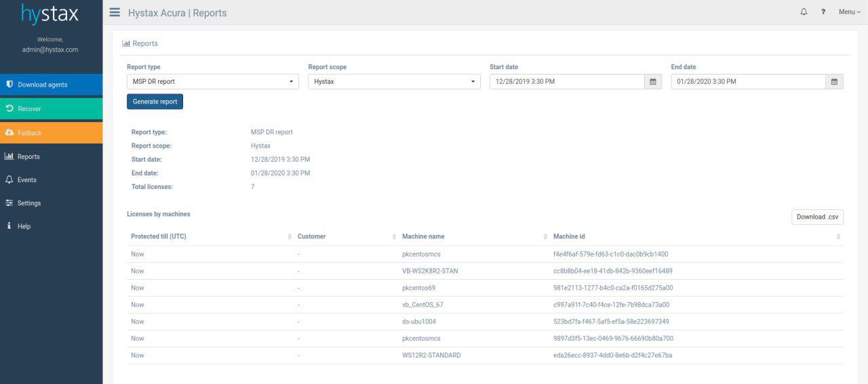Open the Failback section
The width and height of the screenshot is (868, 384).
(52, 133)
